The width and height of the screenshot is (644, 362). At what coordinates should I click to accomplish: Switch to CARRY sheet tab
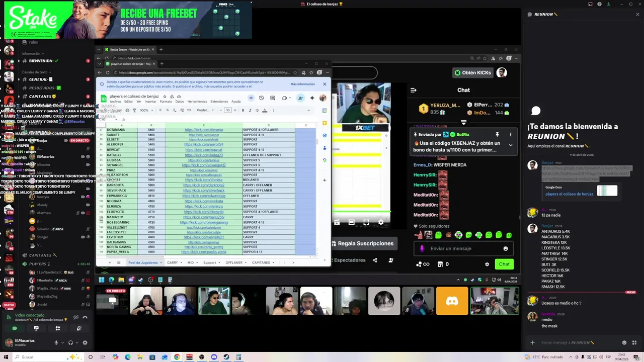172,262
